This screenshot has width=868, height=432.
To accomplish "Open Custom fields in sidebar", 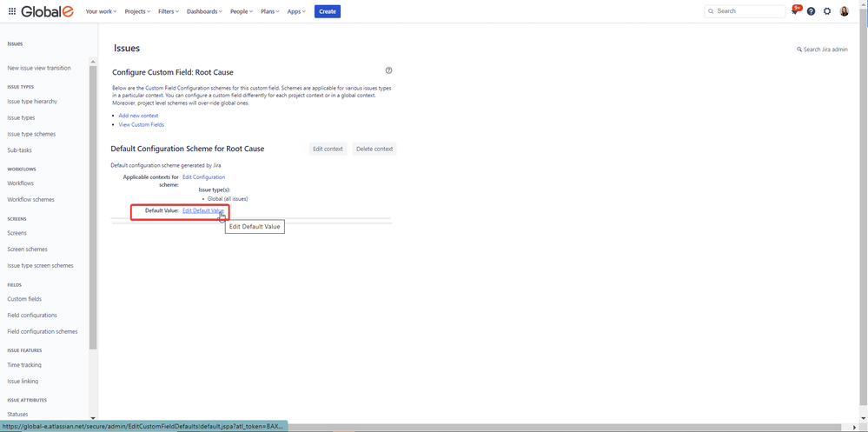I will point(24,299).
